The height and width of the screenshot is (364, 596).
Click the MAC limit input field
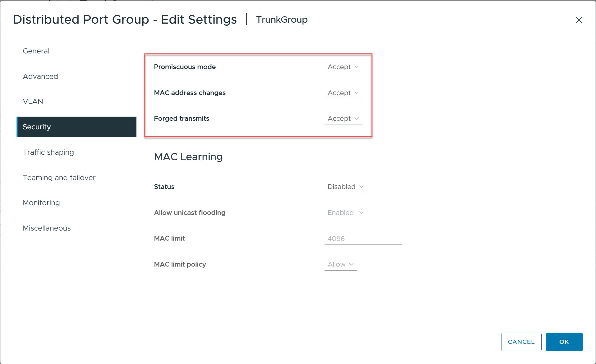click(363, 239)
